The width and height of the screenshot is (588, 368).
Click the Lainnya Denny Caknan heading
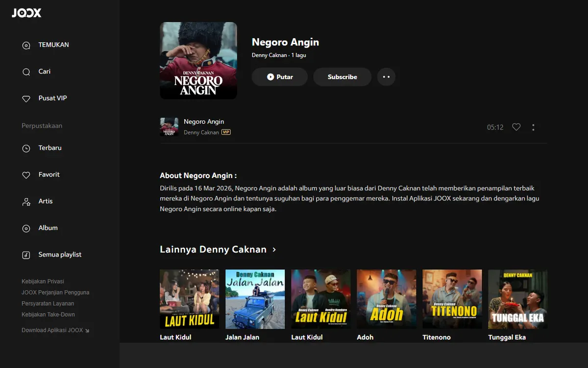click(x=213, y=250)
